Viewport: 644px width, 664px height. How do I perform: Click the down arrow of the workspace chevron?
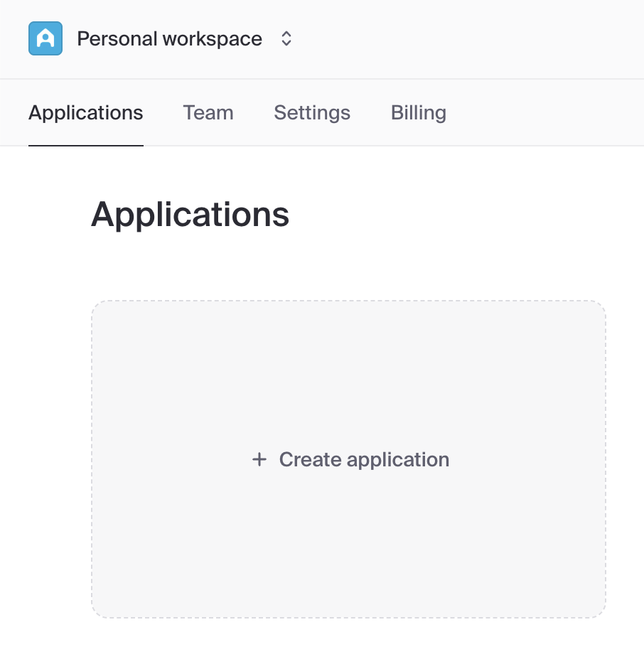tap(286, 44)
